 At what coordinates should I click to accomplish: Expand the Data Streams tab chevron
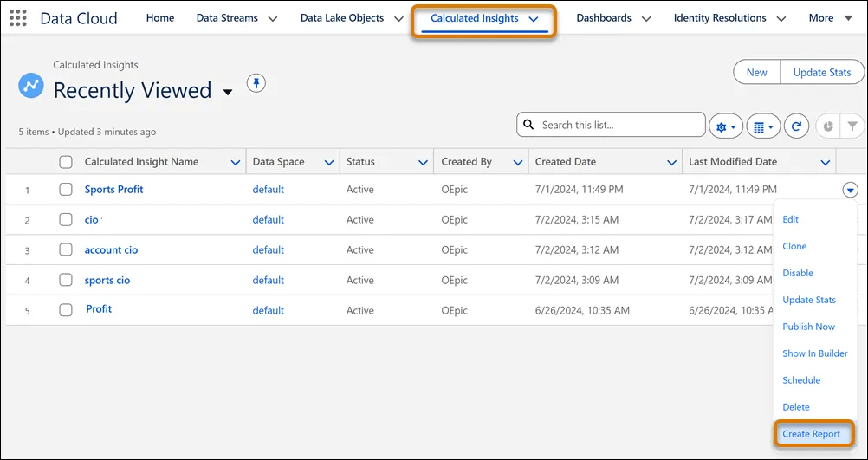pos(272,19)
